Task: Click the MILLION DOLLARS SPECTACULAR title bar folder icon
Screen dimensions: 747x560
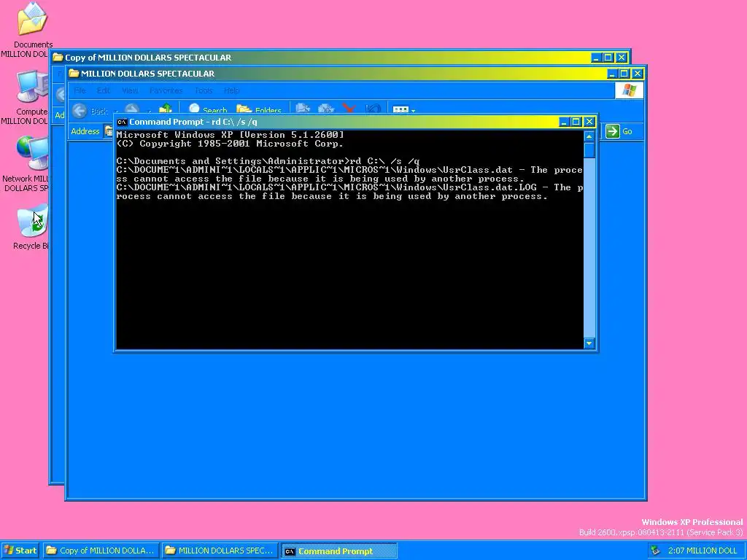Action: click(x=74, y=74)
